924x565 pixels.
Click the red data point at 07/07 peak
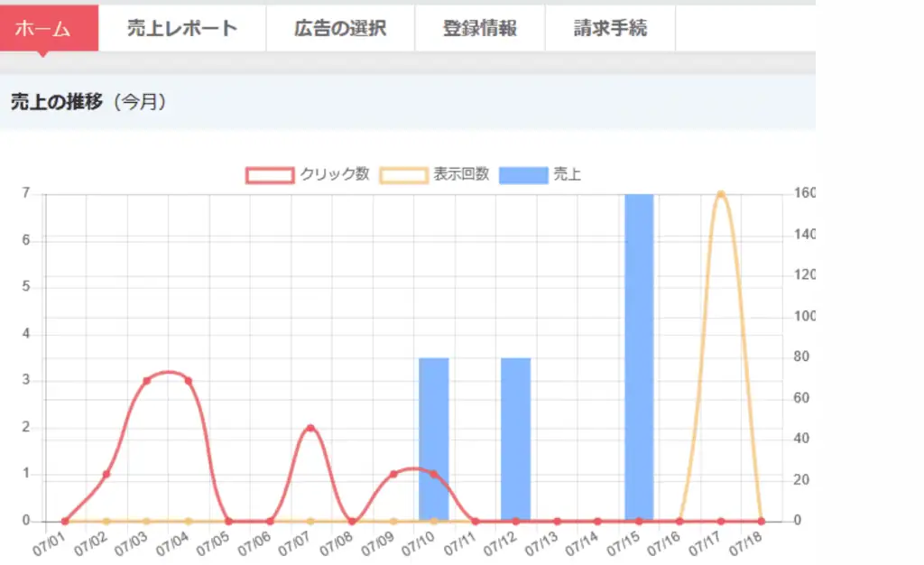[310, 429]
